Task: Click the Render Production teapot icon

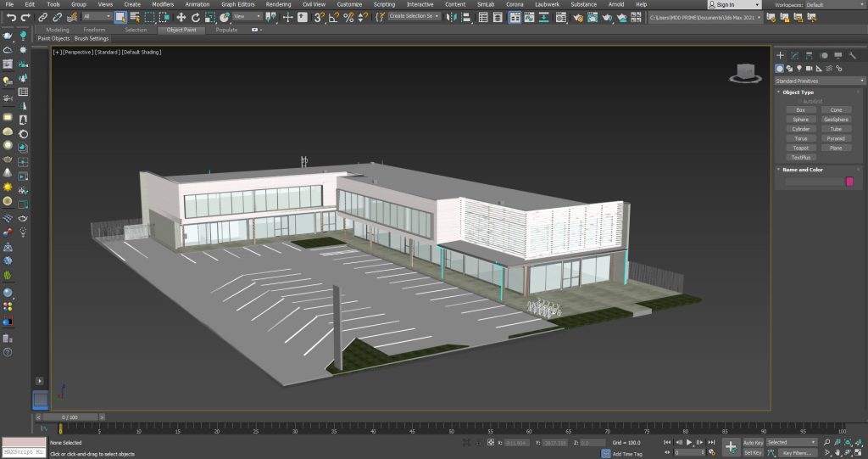Action: tap(607, 17)
